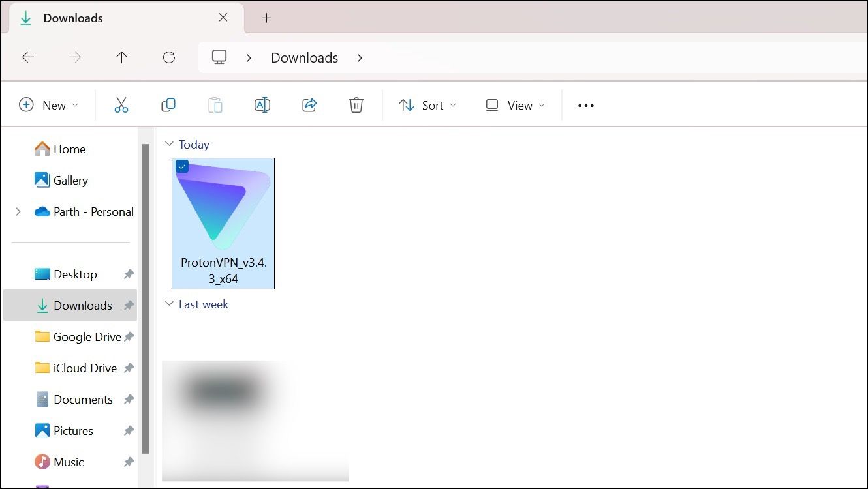Refresh the Downloads folder
The height and width of the screenshot is (489, 868).
[168, 57]
